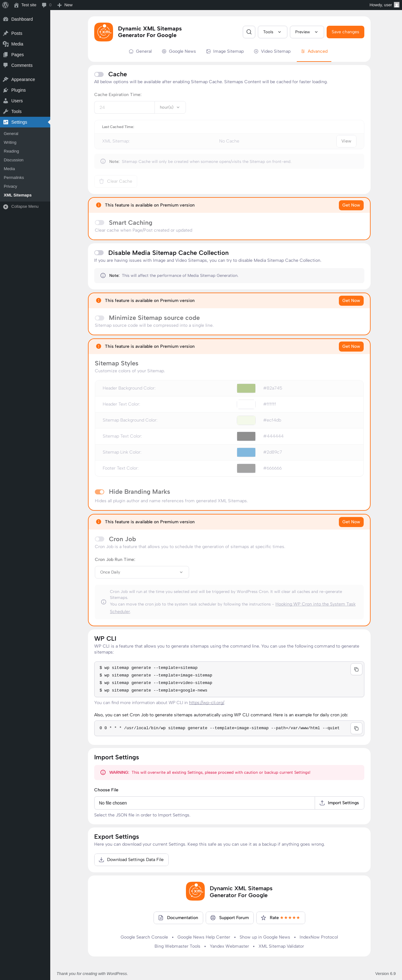Click the Header Text Color #ffffff value
The width and height of the screenshot is (402, 980).
click(269, 404)
